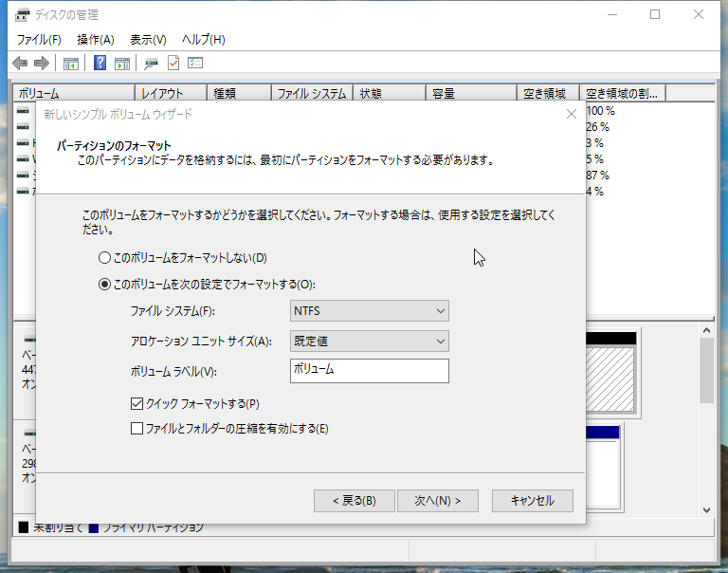Sort by 空き領域の割合 column header
The image size is (728, 573).
[x=623, y=93]
